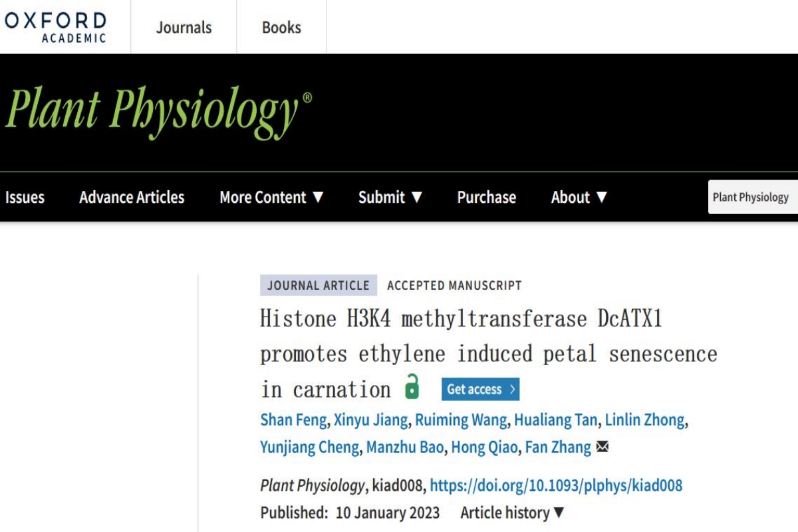Go to Issues in the navigation bar

pos(25,198)
